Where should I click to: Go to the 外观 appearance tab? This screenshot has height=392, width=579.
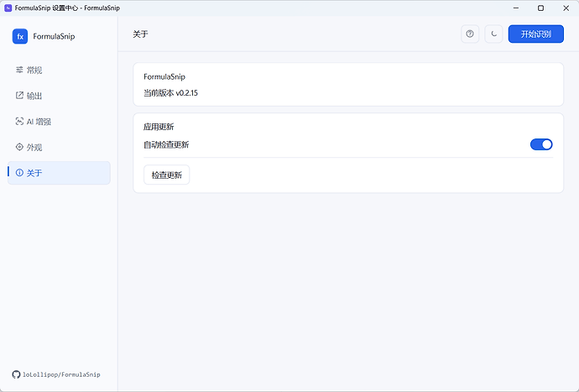[x=59, y=147]
